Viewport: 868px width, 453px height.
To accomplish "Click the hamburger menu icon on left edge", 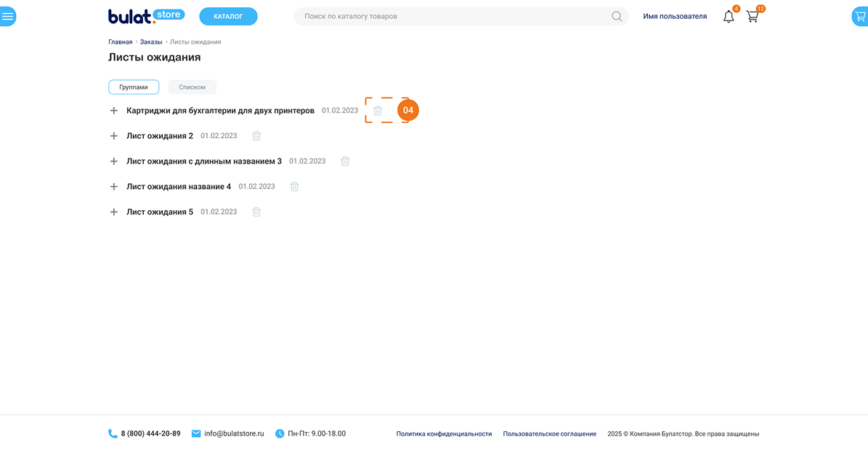I will (7, 16).
